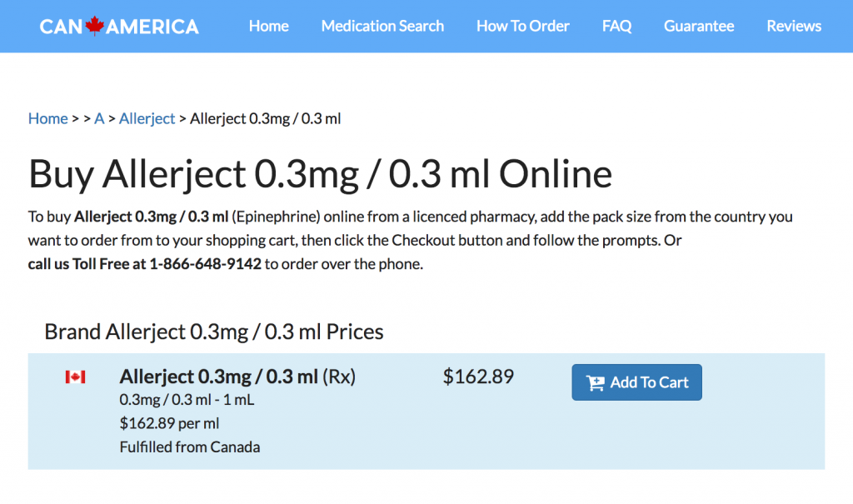Click the Canadian flag icon

coord(75,377)
